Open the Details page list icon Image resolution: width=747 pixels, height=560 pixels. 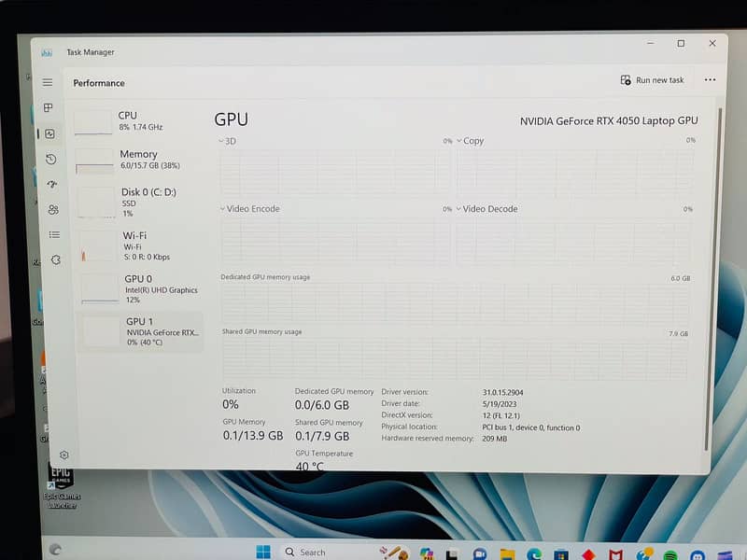click(54, 234)
